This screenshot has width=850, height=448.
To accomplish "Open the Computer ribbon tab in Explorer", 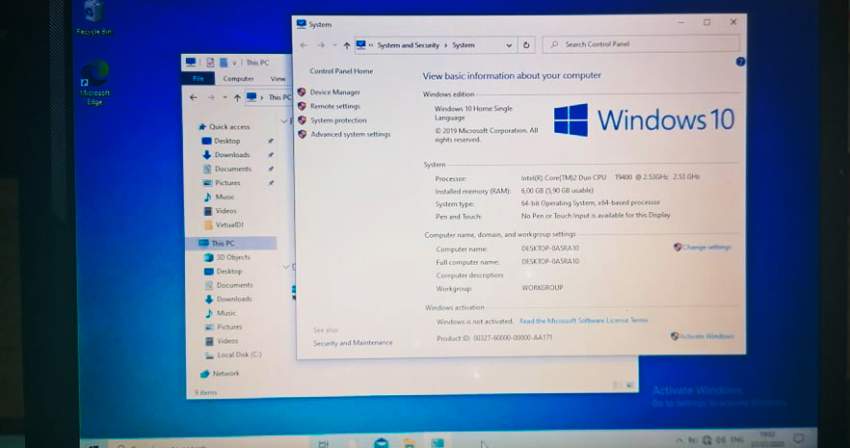I will point(238,79).
